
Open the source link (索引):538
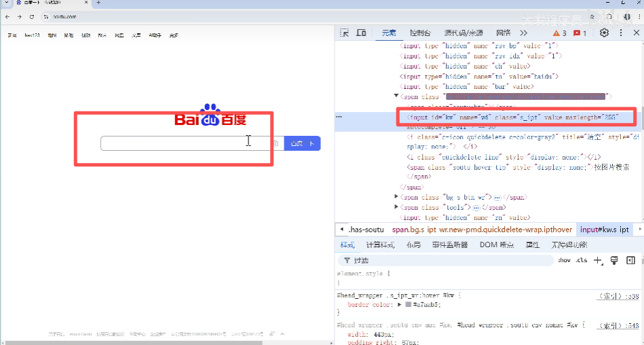(618, 296)
